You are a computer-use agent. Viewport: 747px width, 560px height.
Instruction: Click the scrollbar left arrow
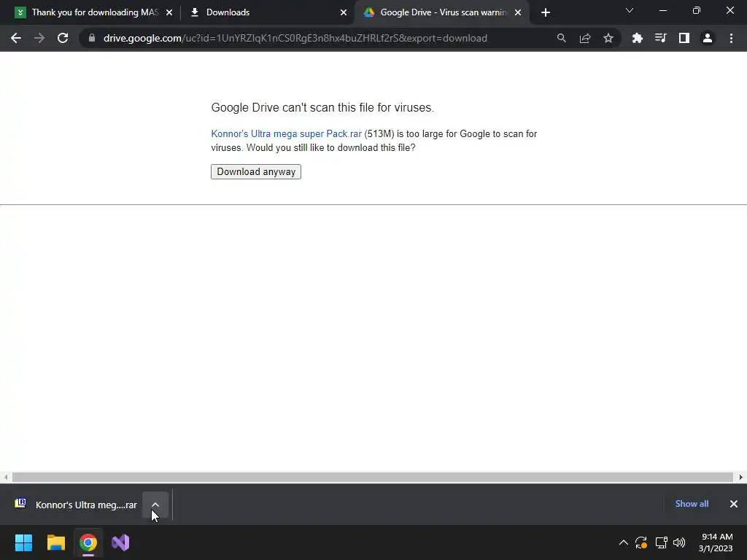point(5,477)
